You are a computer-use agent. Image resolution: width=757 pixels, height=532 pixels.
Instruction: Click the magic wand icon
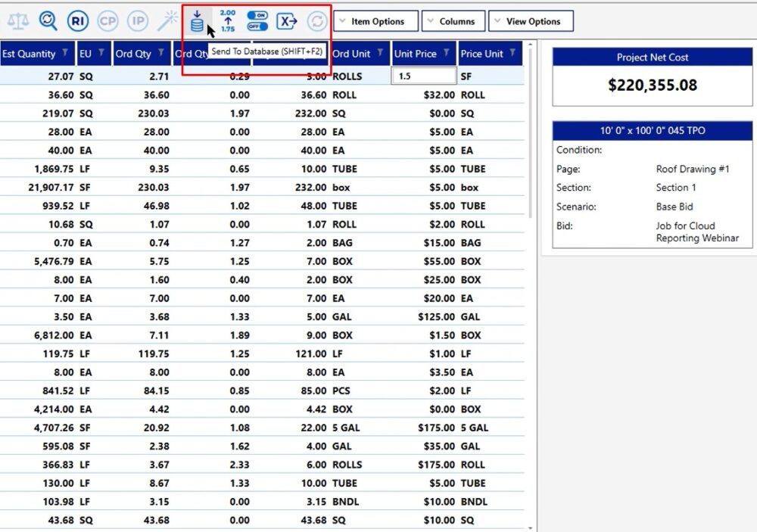click(167, 21)
